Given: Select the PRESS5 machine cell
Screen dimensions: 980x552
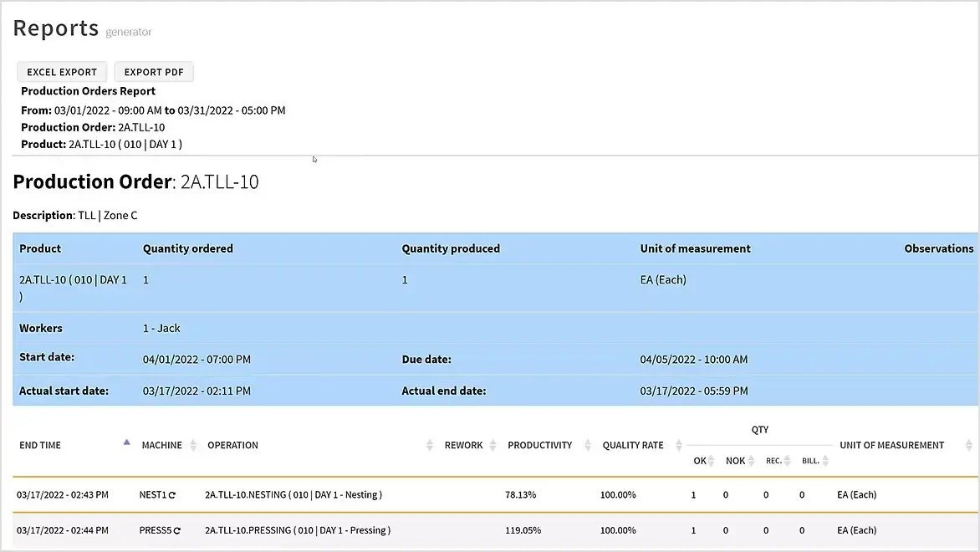Looking at the screenshot, I should tap(155, 530).
